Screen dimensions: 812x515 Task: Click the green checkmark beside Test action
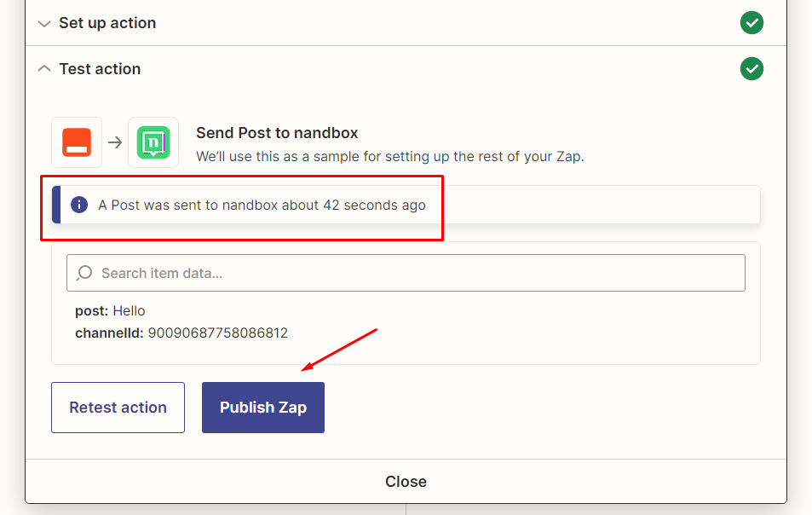(752, 68)
